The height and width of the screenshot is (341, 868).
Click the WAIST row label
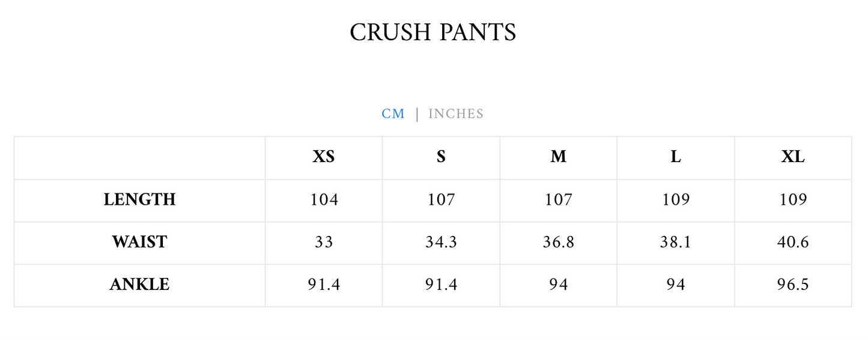(x=139, y=243)
